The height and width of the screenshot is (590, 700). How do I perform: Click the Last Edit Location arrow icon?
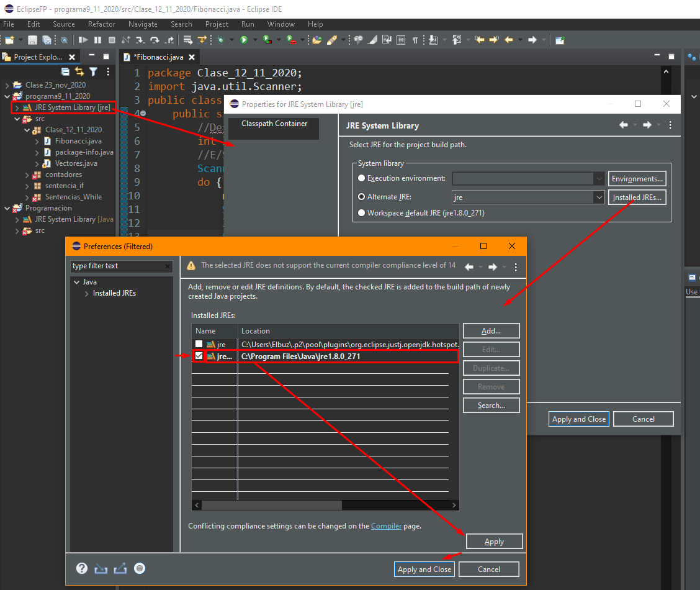[x=480, y=40]
